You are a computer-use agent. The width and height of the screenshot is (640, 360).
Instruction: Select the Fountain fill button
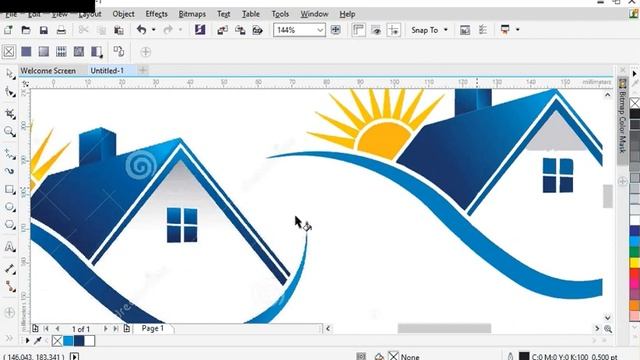[44, 51]
